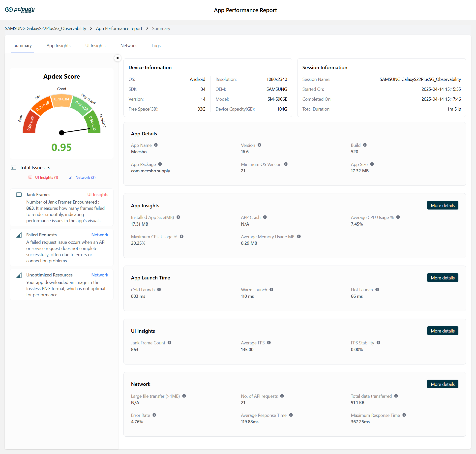
Task: Open More details for App Launch Time
Action: [x=443, y=278]
